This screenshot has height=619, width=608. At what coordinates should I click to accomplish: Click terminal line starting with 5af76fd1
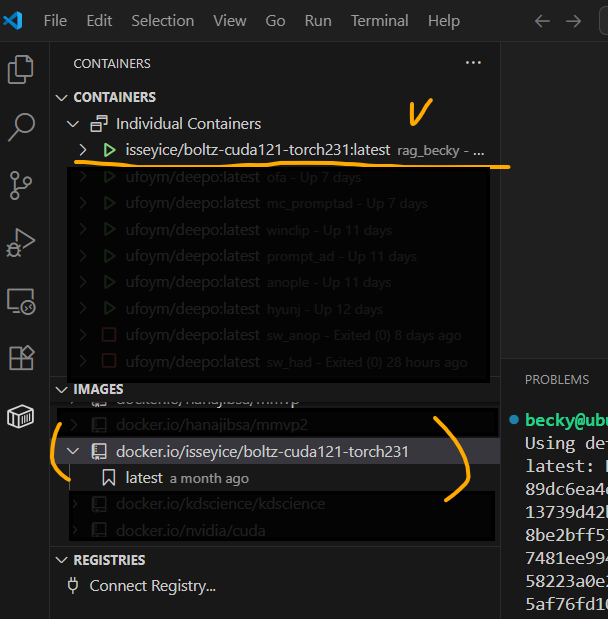[x=566, y=604]
